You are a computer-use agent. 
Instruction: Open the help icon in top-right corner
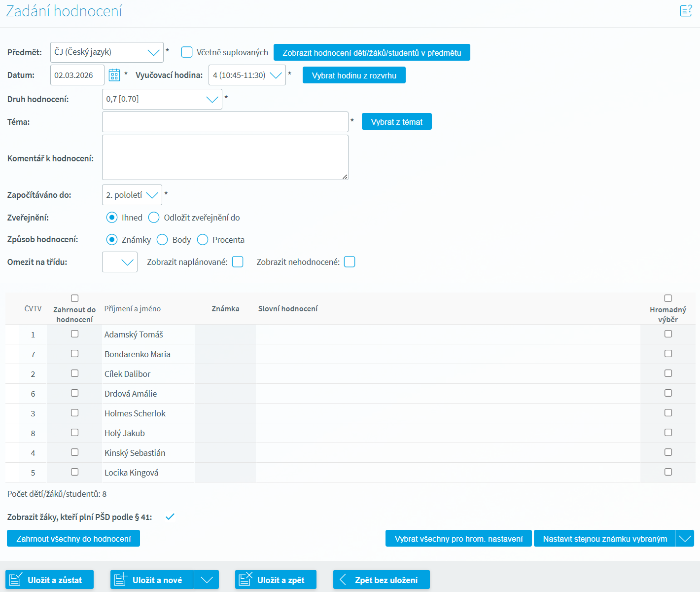[686, 11]
